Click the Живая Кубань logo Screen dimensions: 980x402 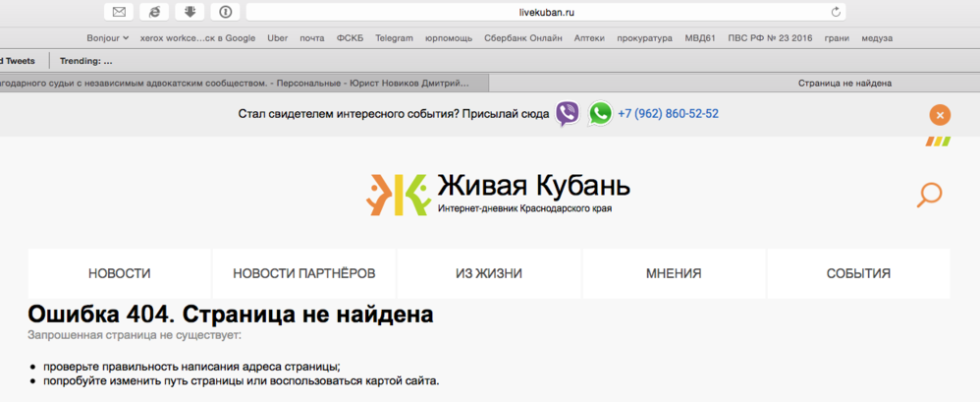tap(498, 193)
